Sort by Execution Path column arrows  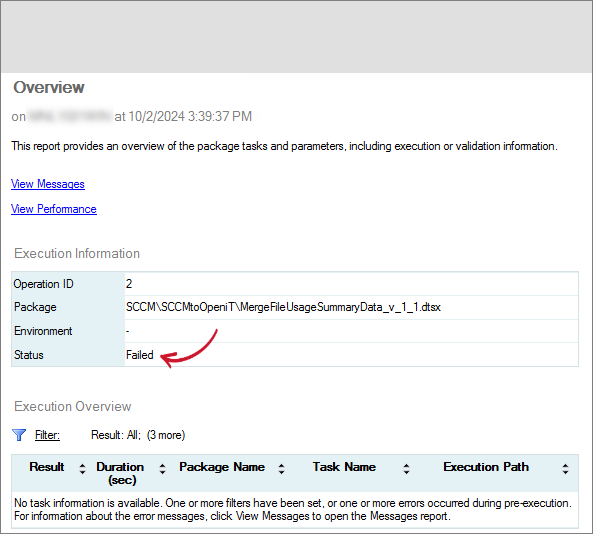pyautogui.click(x=565, y=469)
